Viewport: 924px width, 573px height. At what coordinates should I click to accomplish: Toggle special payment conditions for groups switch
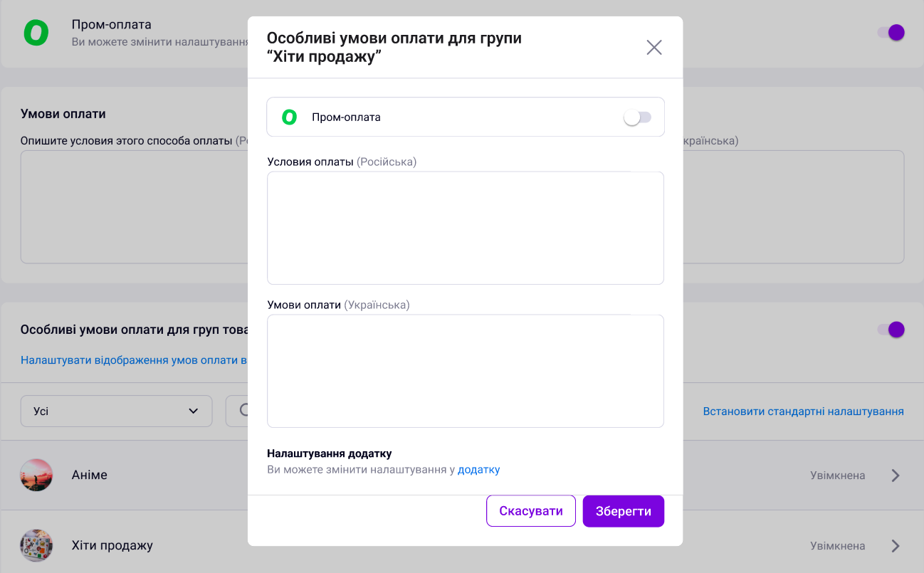(891, 329)
